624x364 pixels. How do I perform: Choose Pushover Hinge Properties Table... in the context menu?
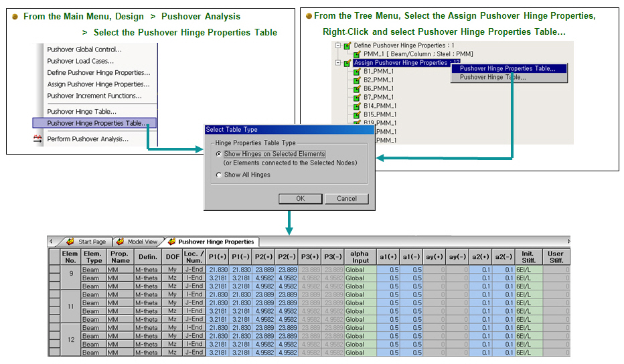(508, 68)
